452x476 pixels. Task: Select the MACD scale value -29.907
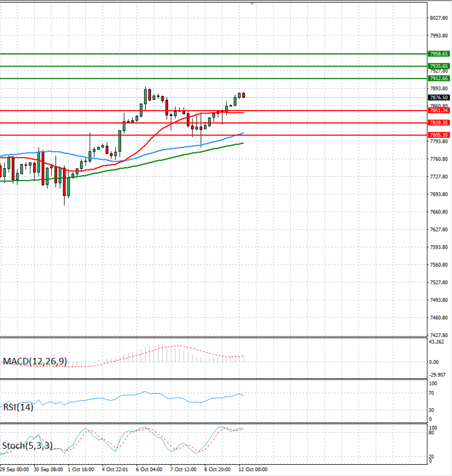pyautogui.click(x=437, y=375)
